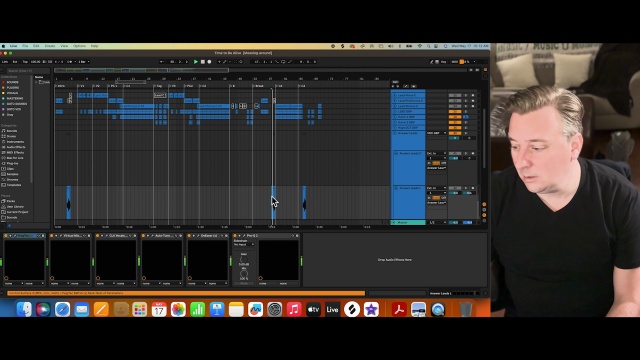Select the audio clip under the cursor
The image size is (640, 360).
pyautogui.click(x=273, y=202)
